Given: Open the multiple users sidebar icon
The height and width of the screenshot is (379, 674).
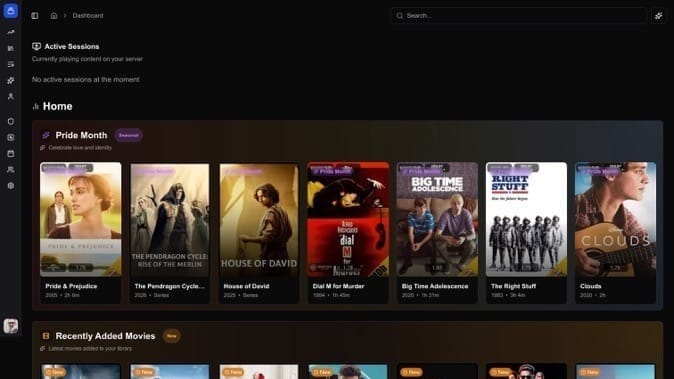Looking at the screenshot, I should coord(11,170).
